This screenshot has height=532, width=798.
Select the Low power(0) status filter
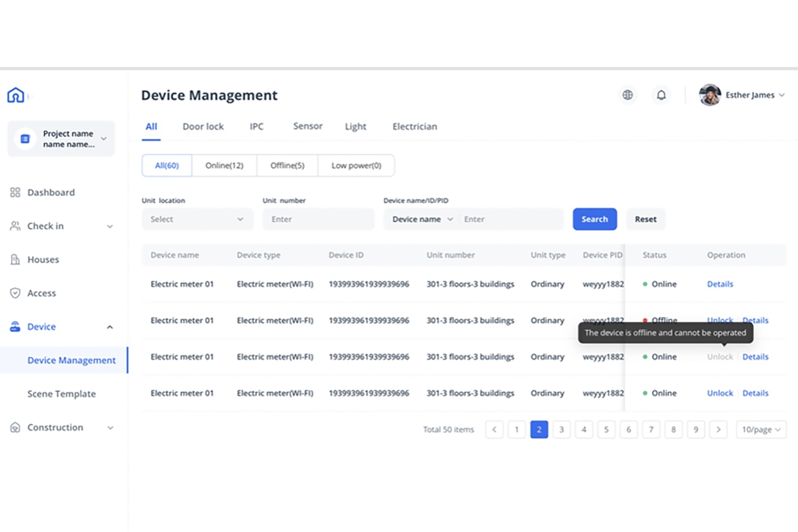click(x=356, y=165)
